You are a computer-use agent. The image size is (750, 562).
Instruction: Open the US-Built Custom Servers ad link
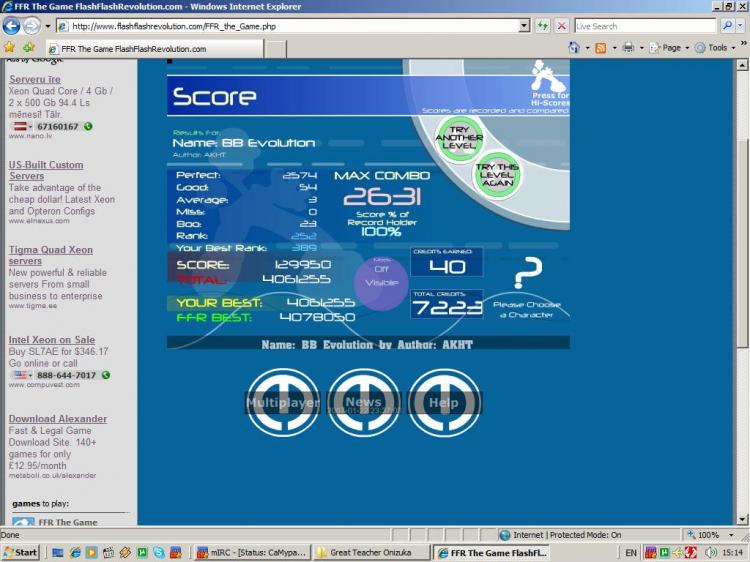[46, 170]
